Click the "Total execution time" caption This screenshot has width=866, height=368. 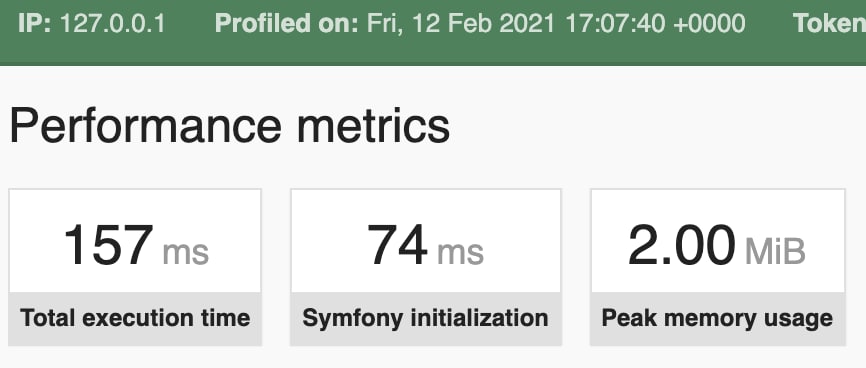(135, 318)
